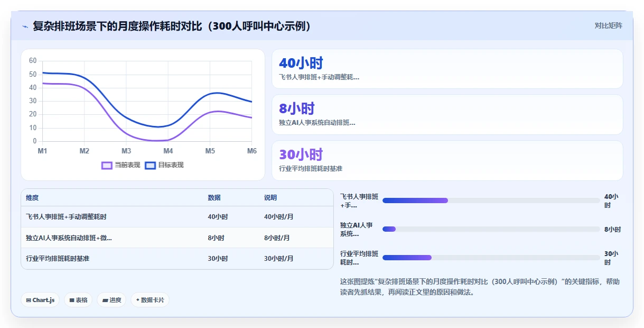
Task: Click card caption 飞书人事排班+手动调整耗…
Action: pos(319,77)
